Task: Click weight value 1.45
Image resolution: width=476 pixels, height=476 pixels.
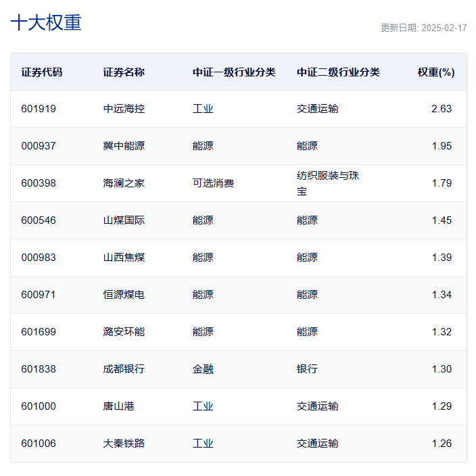Action: [x=442, y=220]
